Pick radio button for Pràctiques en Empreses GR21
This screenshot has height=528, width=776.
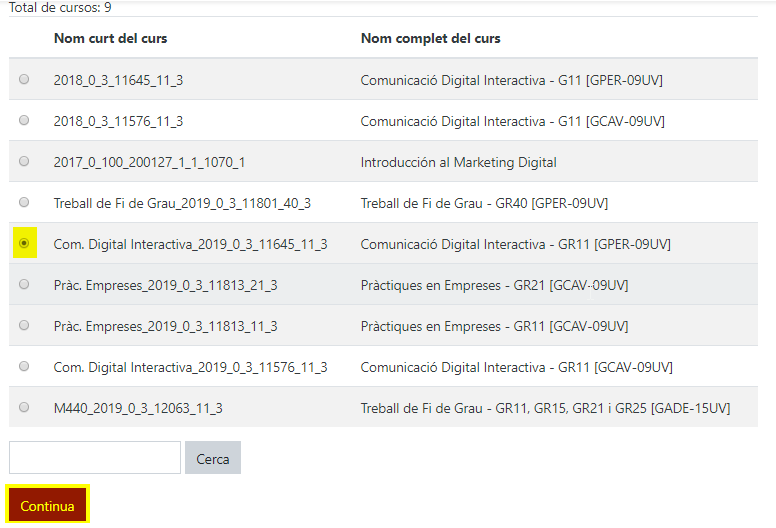click(x=24, y=285)
